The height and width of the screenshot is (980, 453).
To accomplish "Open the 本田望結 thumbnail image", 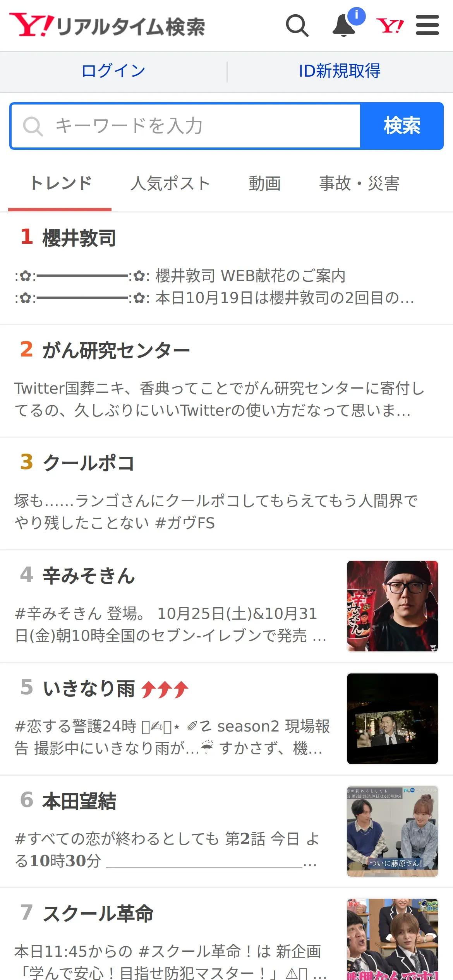I will (393, 831).
